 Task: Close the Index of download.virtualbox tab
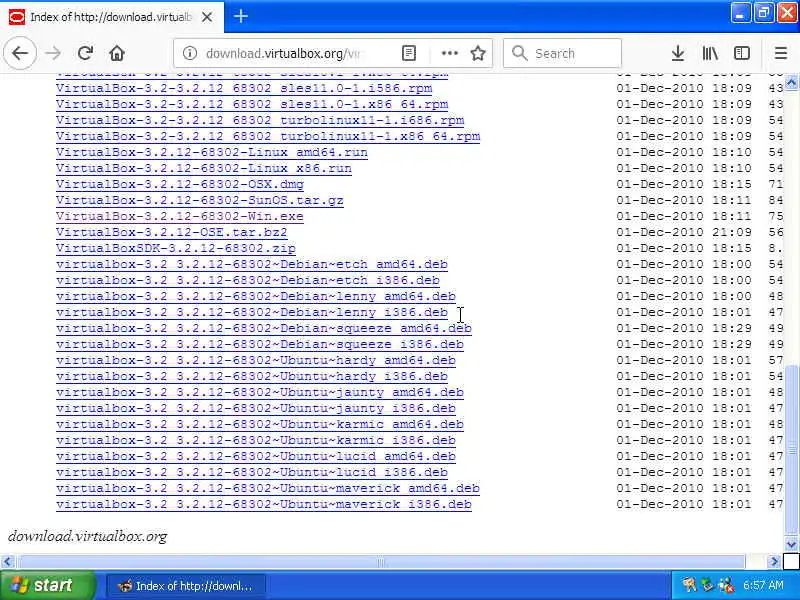pos(207,17)
